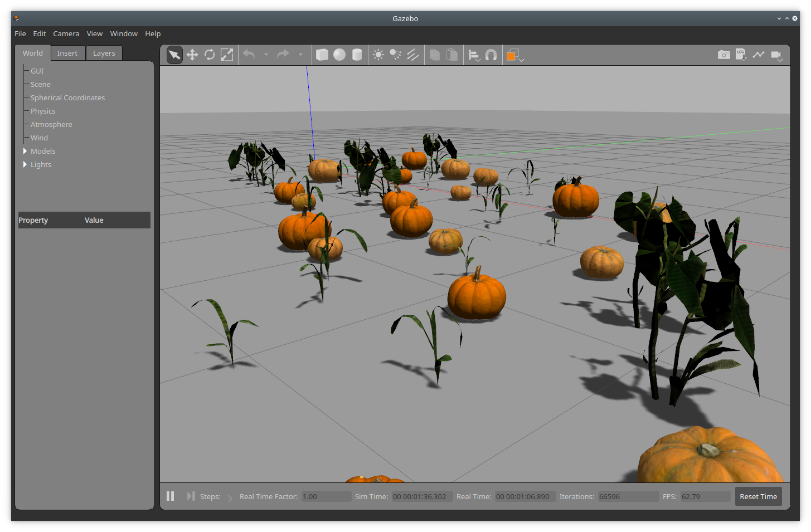This screenshot has width=811, height=532.
Task: Pause the running simulation
Action: click(171, 496)
